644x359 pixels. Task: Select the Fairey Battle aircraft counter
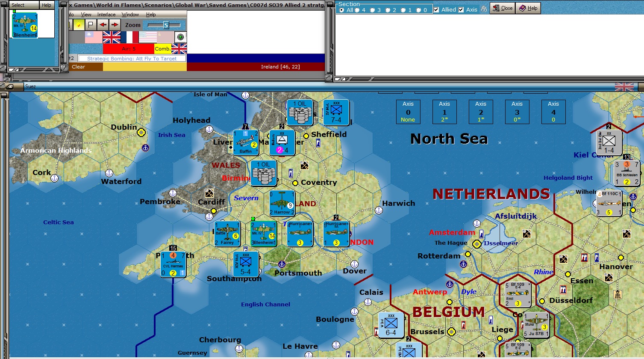(227, 234)
